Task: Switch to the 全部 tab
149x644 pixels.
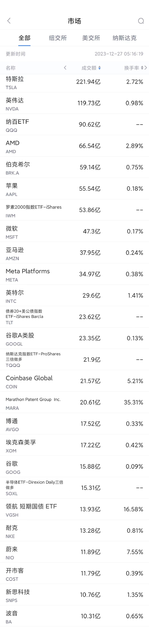Action: point(24,38)
